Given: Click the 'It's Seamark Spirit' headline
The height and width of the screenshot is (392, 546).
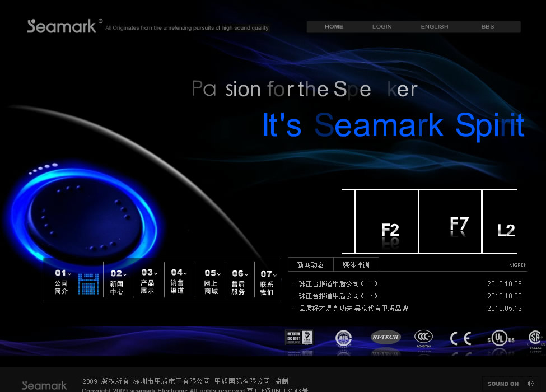Looking at the screenshot, I should pos(394,125).
